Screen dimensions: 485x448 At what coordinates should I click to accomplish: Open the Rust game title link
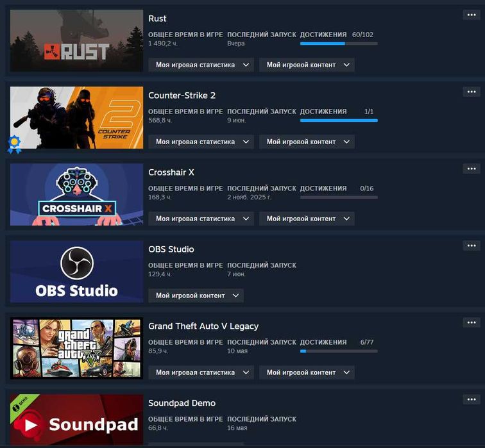tap(157, 19)
